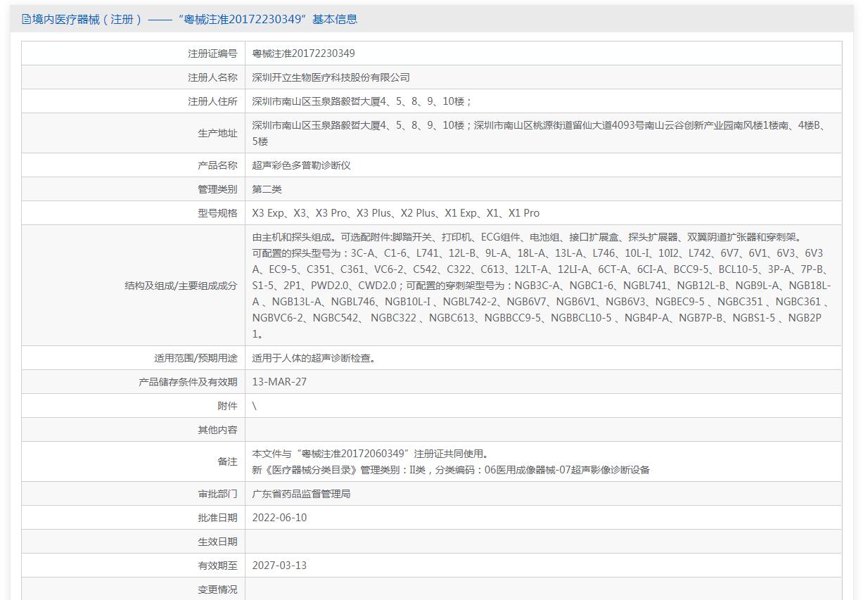The image size is (868, 600).
Task: Click the 附件 label
Action: tap(227, 406)
